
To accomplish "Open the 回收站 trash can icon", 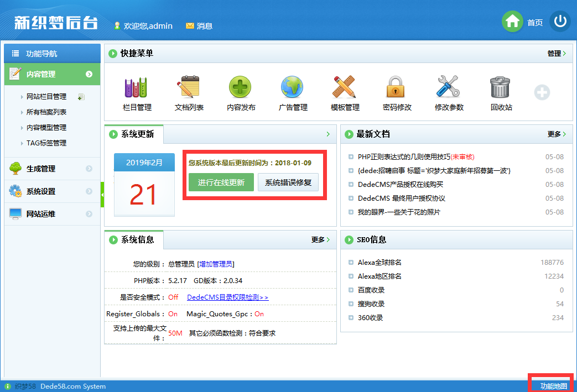I will (501, 88).
